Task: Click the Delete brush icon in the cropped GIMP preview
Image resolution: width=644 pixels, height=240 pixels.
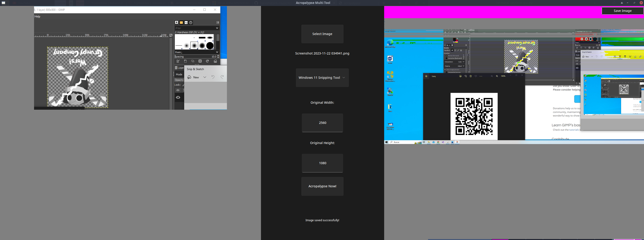Action: tap(200, 61)
